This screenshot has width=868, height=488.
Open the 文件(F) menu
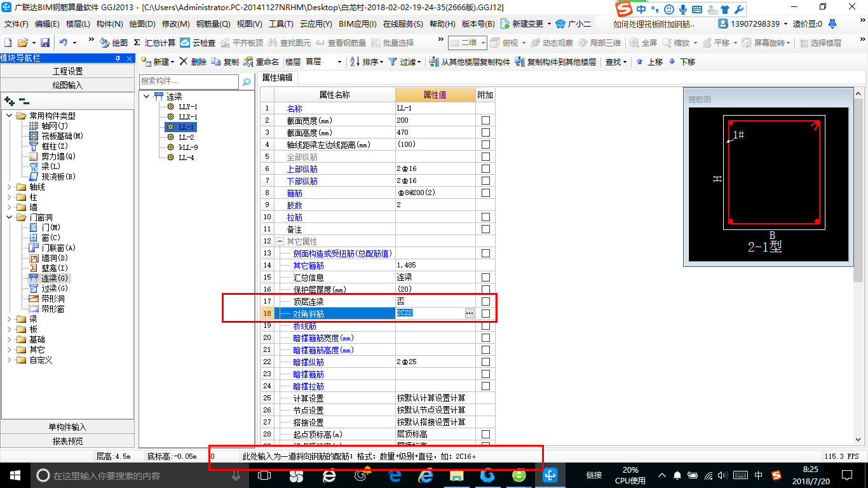pyautogui.click(x=17, y=24)
